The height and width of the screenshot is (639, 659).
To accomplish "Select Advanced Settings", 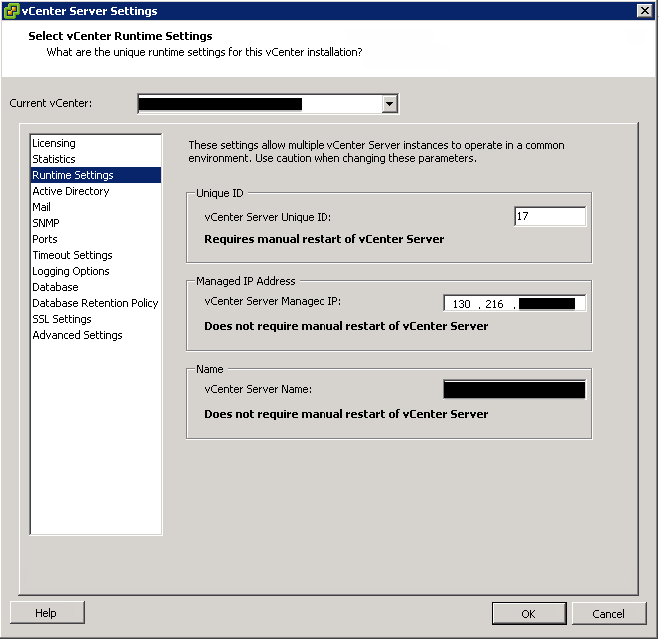I will click(77, 335).
